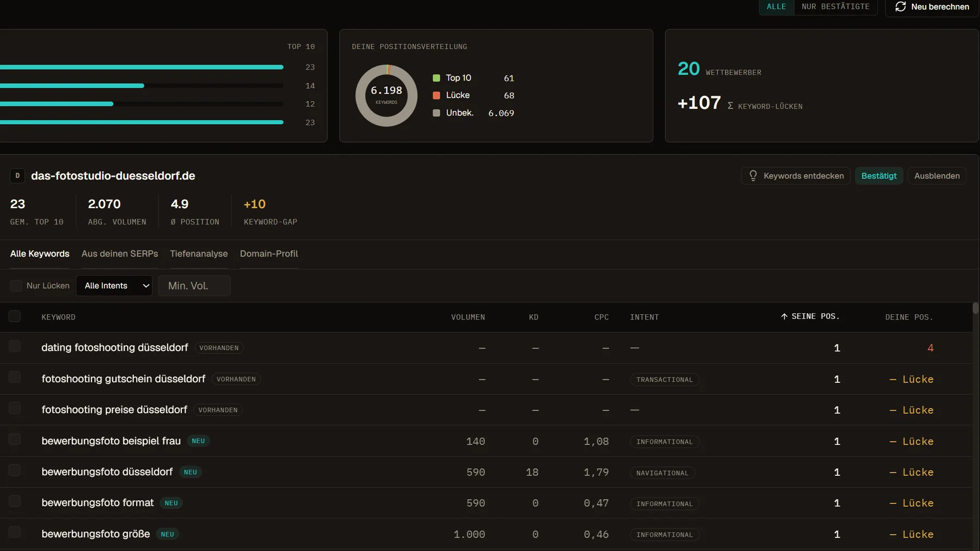Click the green Top 10 legend swatch
The image size is (980, 551).
point(436,78)
